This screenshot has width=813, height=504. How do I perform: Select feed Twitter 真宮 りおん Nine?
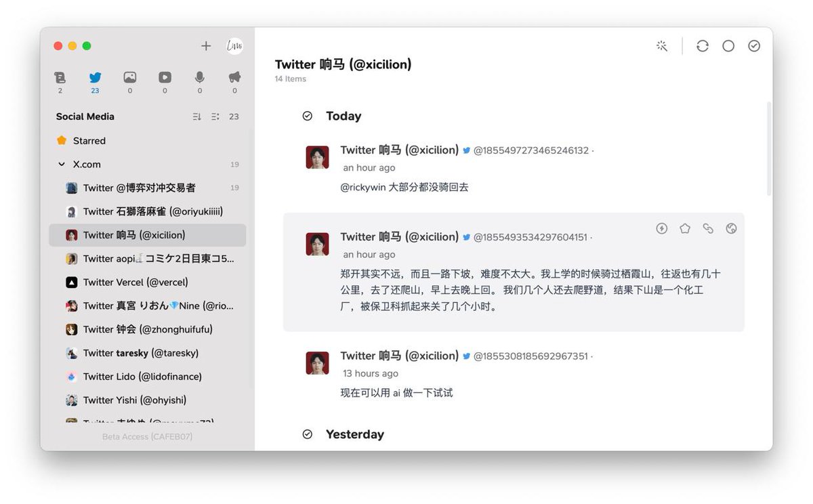148,306
